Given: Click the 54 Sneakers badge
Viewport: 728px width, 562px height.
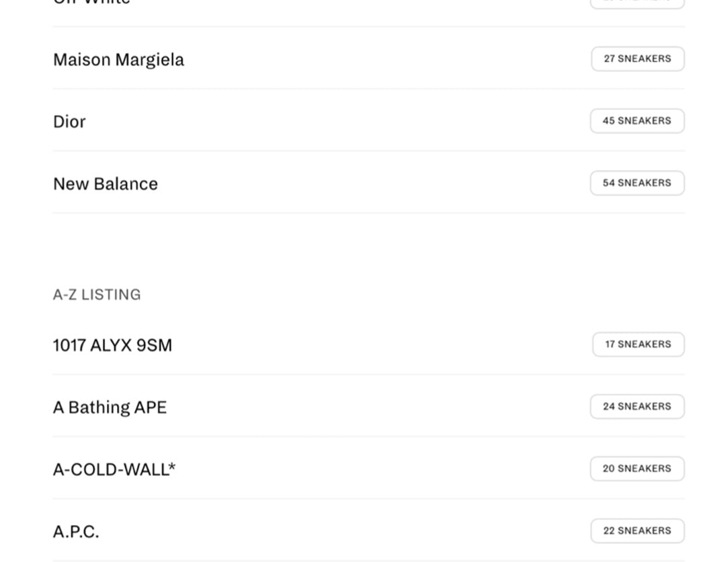Looking at the screenshot, I should pos(637,183).
